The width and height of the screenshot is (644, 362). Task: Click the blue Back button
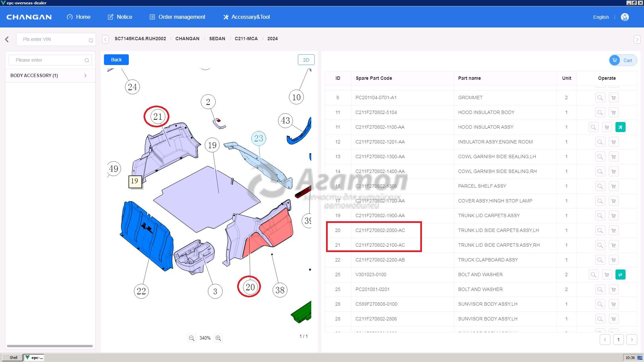tap(116, 60)
